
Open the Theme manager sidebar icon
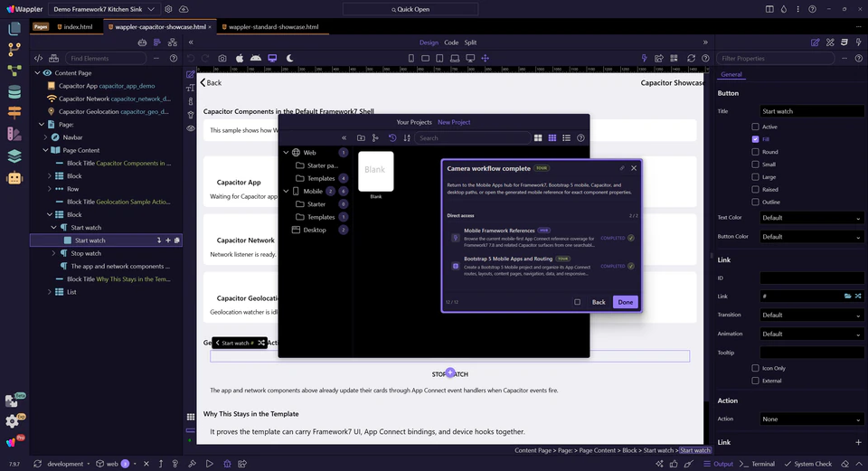pyautogui.click(x=14, y=134)
